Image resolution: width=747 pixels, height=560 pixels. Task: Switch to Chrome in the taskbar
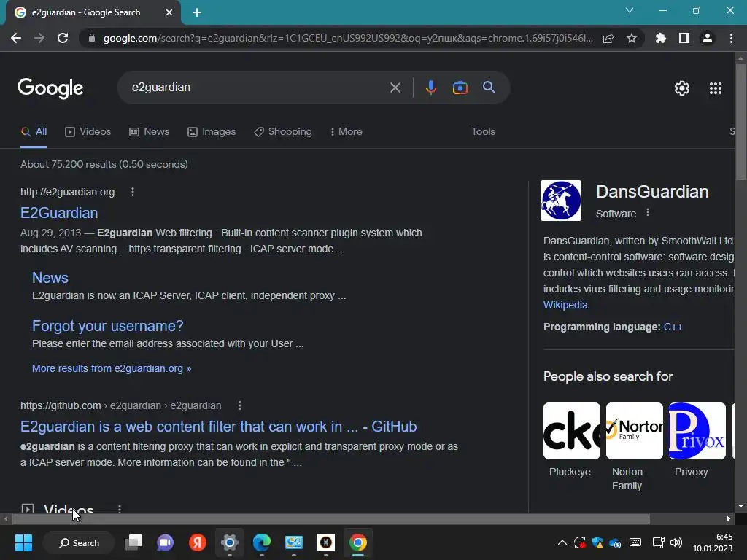[357, 542]
